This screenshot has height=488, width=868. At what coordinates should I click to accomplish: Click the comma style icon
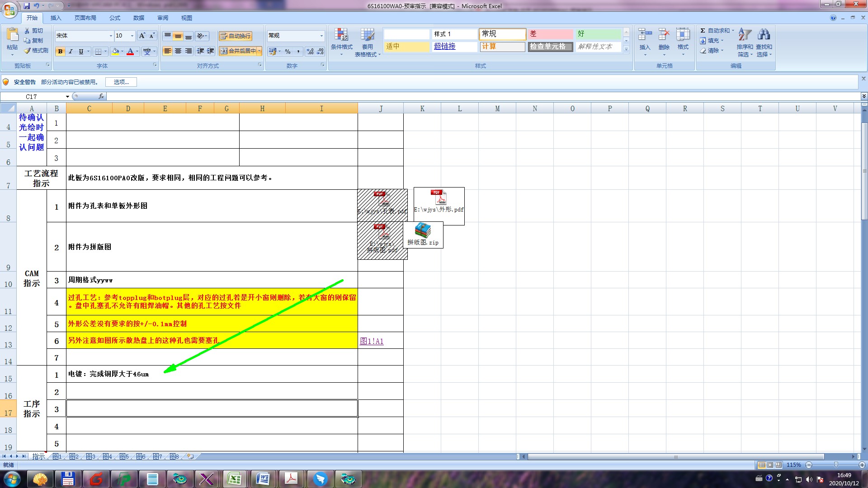pos(298,52)
